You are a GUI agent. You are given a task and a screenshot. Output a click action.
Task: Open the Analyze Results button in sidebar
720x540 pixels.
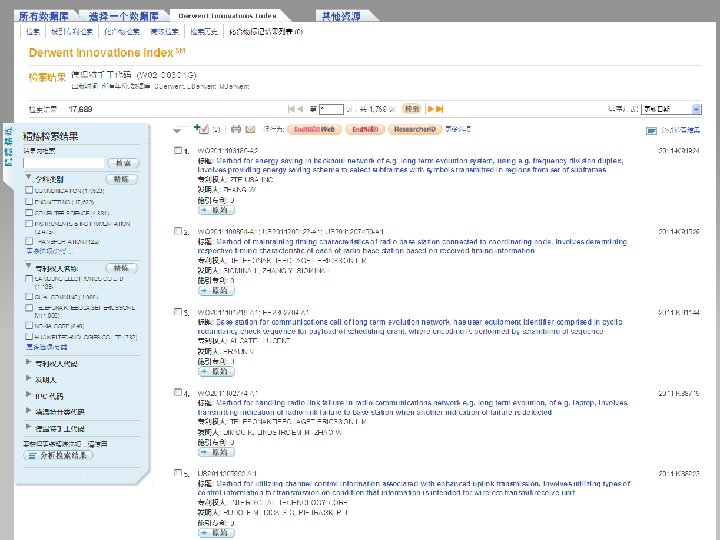[x=58, y=456]
